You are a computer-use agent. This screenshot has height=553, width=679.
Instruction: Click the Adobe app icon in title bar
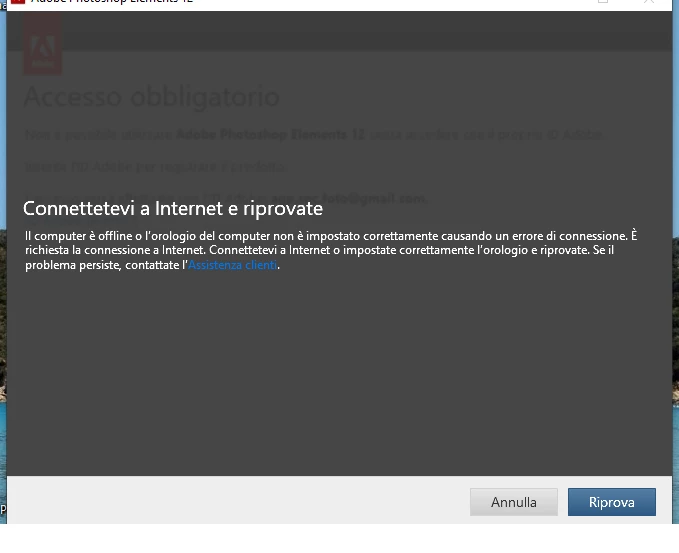[x=18, y=1]
